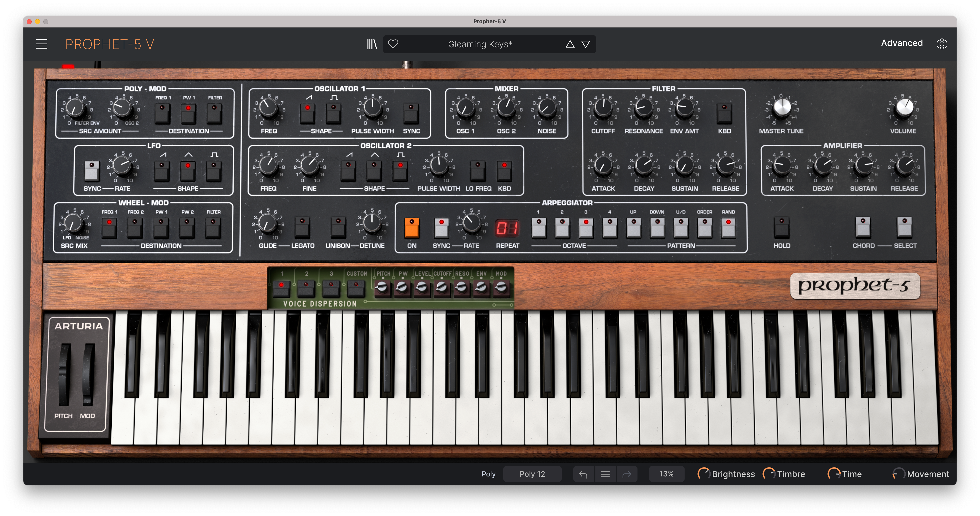Open the Poly 12 voice dropdown

tap(532, 474)
